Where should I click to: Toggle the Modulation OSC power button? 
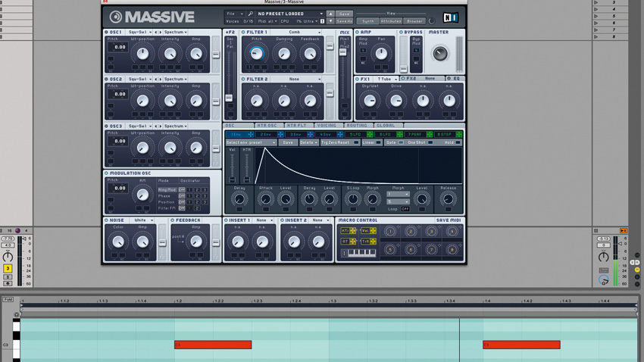pyautogui.click(x=106, y=173)
